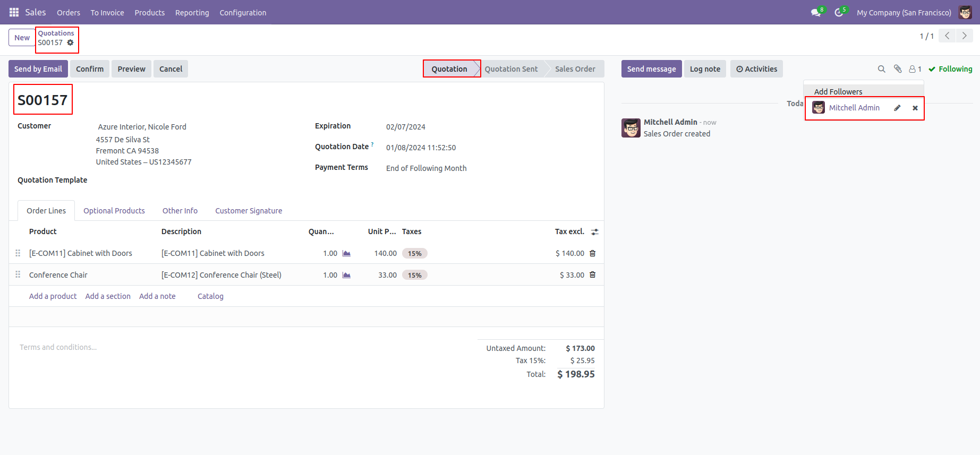Delete the Cabinet with Doors line
This screenshot has height=455, width=980.
click(593, 253)
